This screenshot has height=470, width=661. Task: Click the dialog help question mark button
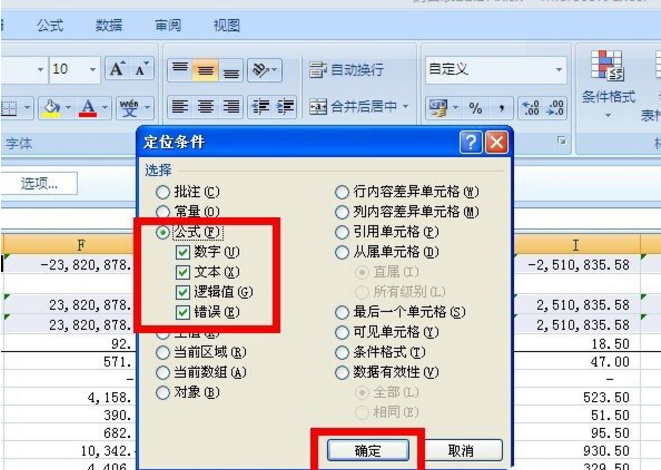(470, 142)
